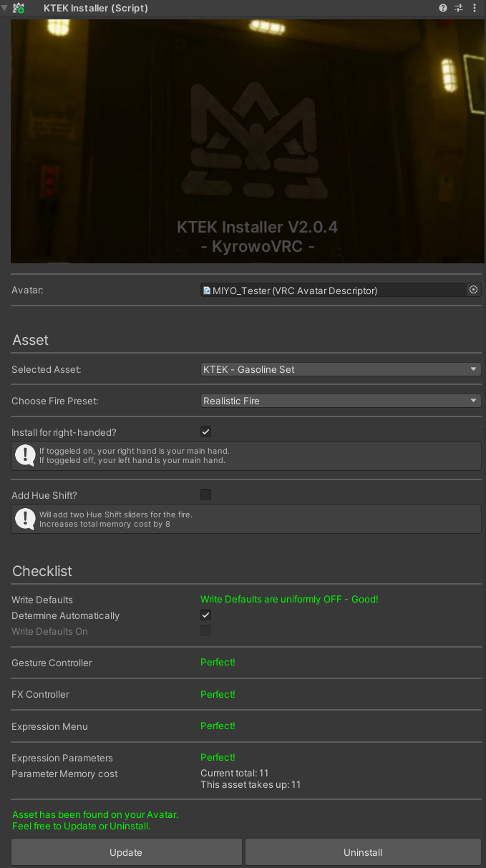This screenshot has width=486, height=868.
Task: Click the Avatar object picker circle
Action: (x=473, y=290)
